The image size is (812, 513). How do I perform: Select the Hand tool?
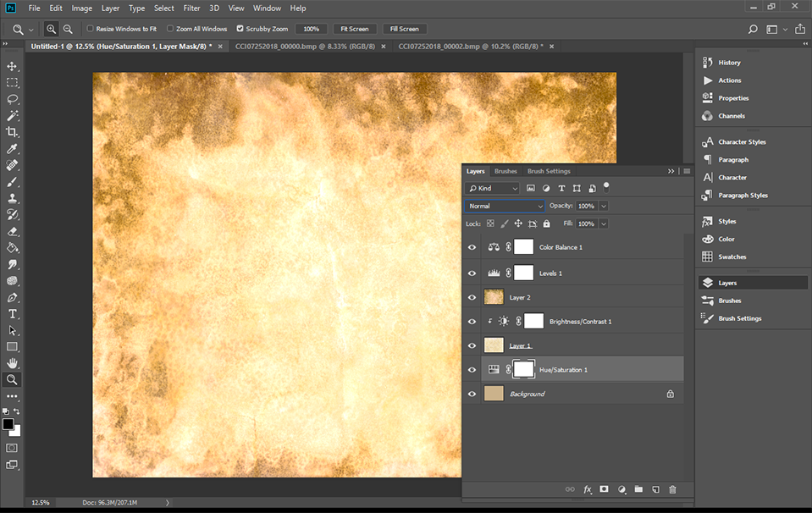coord(12,363)
